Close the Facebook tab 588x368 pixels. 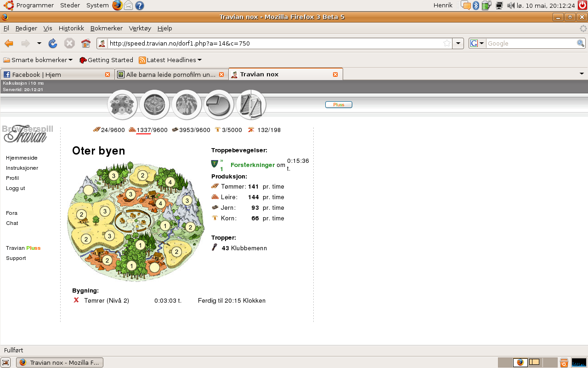(x=107, y=75)
